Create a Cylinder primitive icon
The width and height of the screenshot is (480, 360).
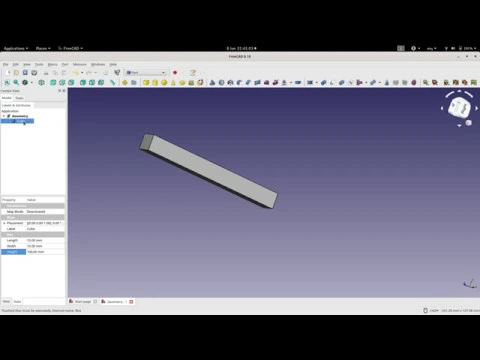[155, 82]
